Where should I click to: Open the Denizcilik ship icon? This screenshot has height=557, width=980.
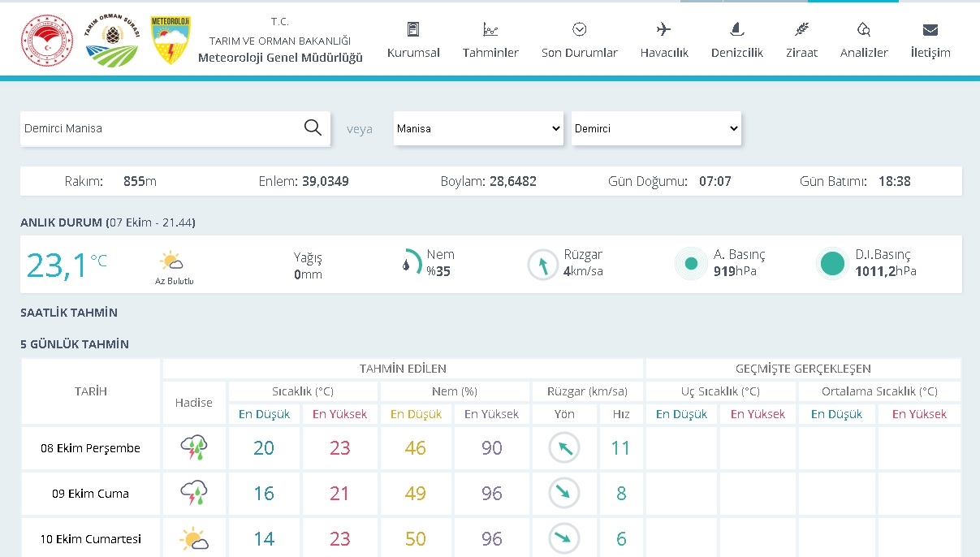pos(736,30)
